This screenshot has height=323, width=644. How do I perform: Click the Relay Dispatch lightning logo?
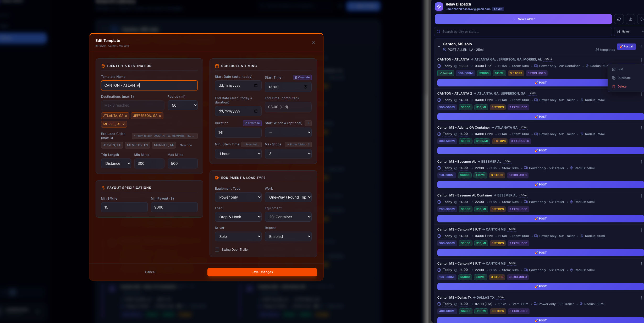pos(439,7)
